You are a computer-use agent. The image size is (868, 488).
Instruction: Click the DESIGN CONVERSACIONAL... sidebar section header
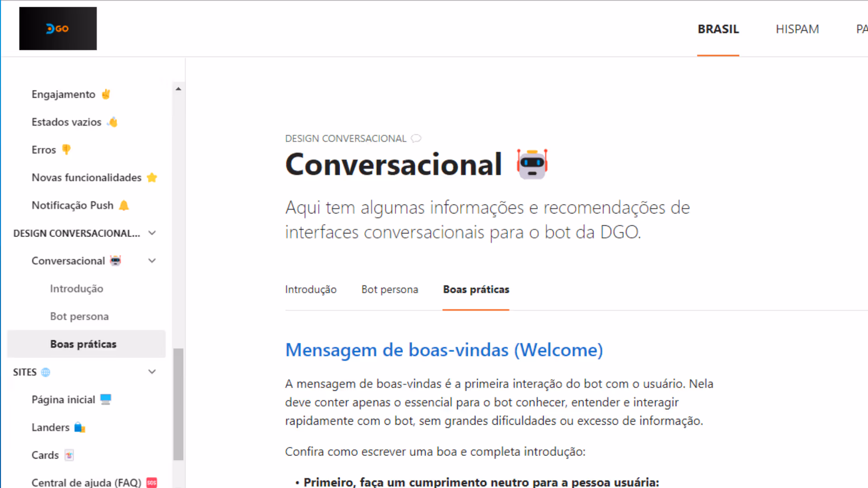(x=76, y=233)
